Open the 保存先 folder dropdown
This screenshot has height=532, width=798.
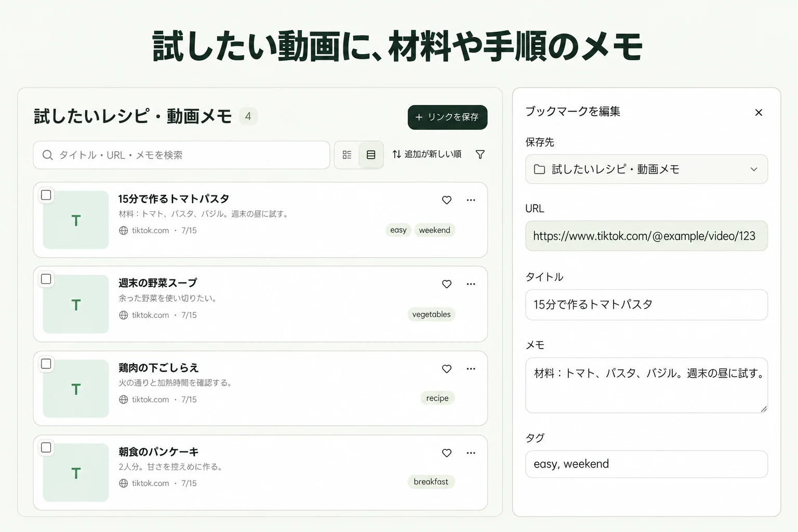[646, 169]
